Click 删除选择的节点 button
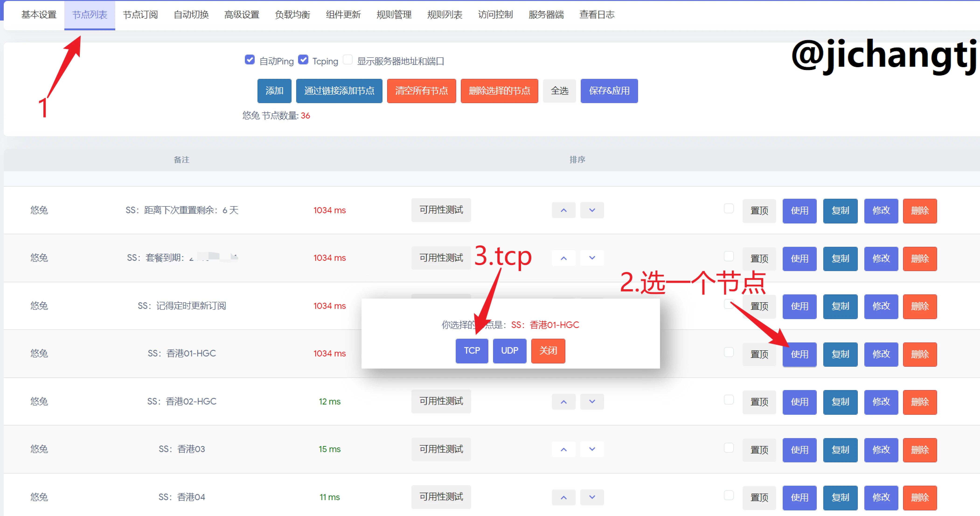 tap(500, 91)
